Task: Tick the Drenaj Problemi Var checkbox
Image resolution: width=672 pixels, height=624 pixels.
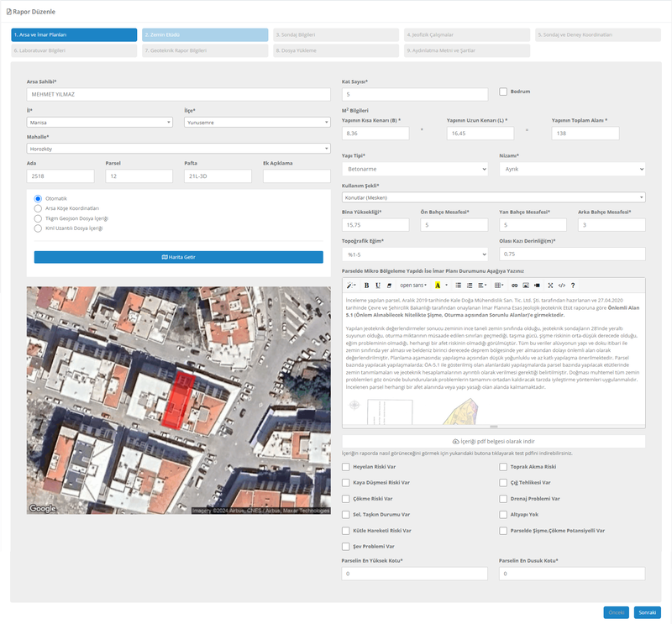Action: (503, 498)
